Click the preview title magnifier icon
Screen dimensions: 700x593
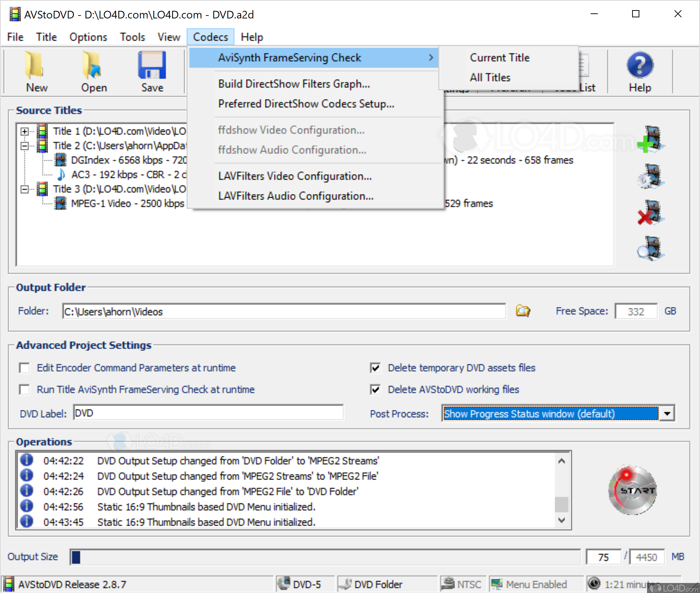click(x=651, y=249)
